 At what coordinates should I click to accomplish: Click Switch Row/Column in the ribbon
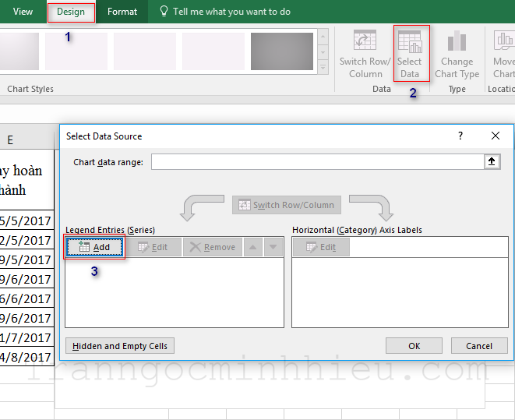365,53
